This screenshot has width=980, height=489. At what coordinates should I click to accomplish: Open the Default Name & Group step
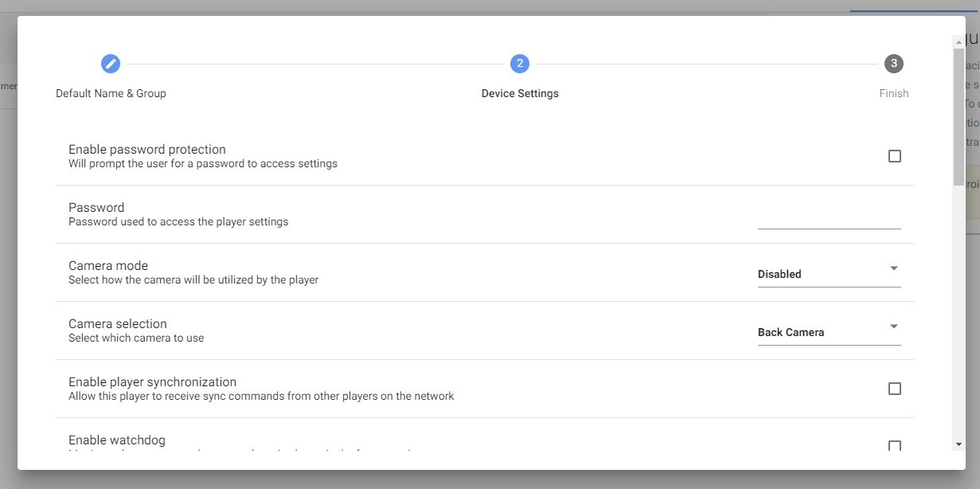[x=111, y=93]
